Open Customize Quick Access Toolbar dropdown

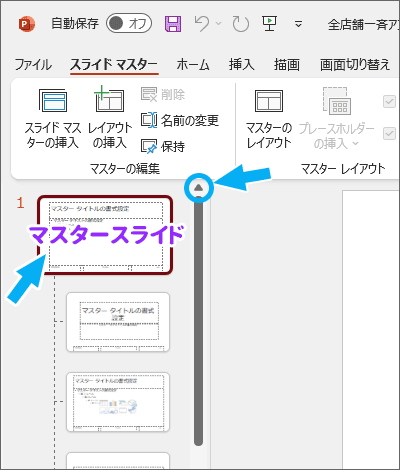click(298, 24)
